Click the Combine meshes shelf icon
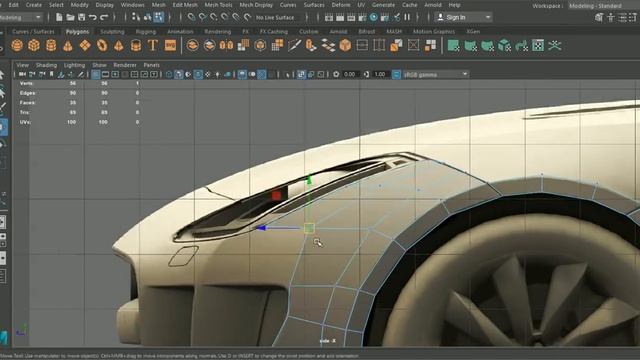Image resolution: width=640 pixels, height=360 pixels. [193, 45]
